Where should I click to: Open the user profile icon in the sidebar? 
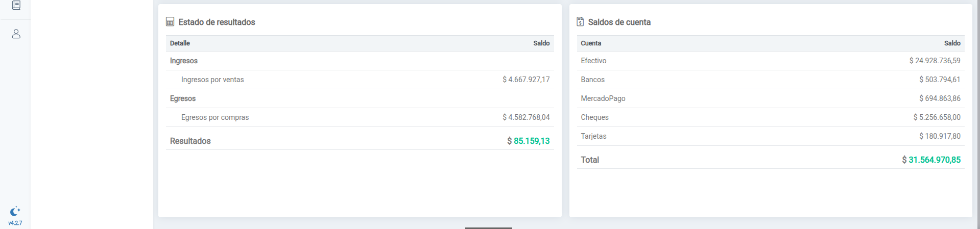pyautogui.click(x=16, y=34)
